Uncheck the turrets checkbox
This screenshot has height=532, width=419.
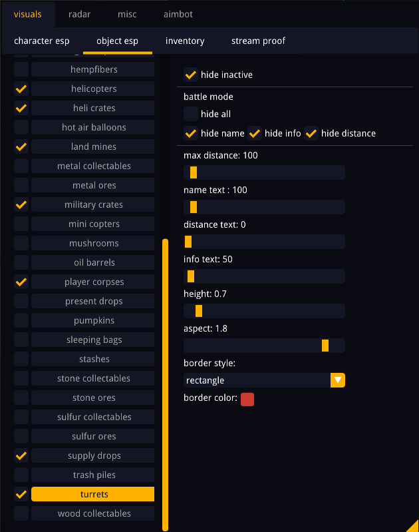point(21,494)
